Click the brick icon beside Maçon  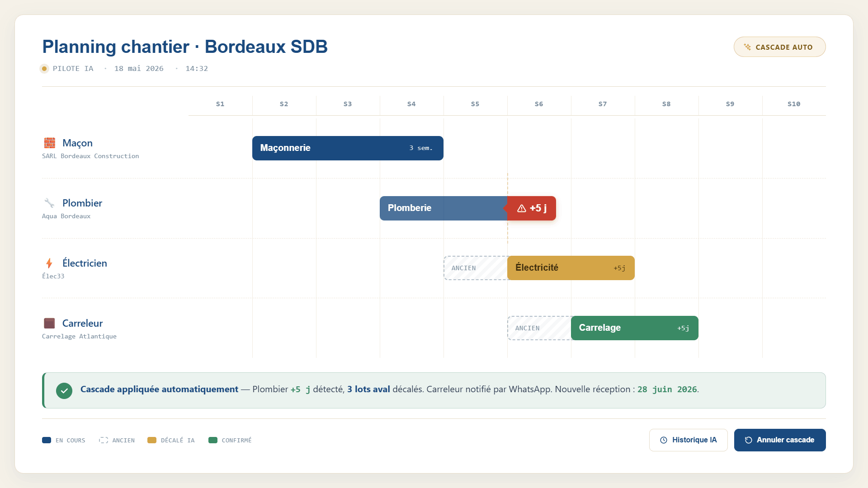point(50,143)
